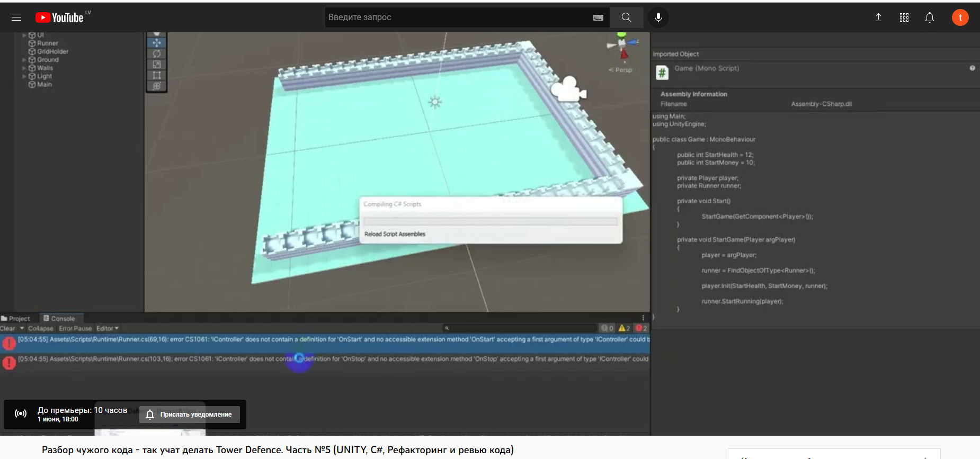
Task: Open the YouTube apps grid
Action: [x=904, y=17]
